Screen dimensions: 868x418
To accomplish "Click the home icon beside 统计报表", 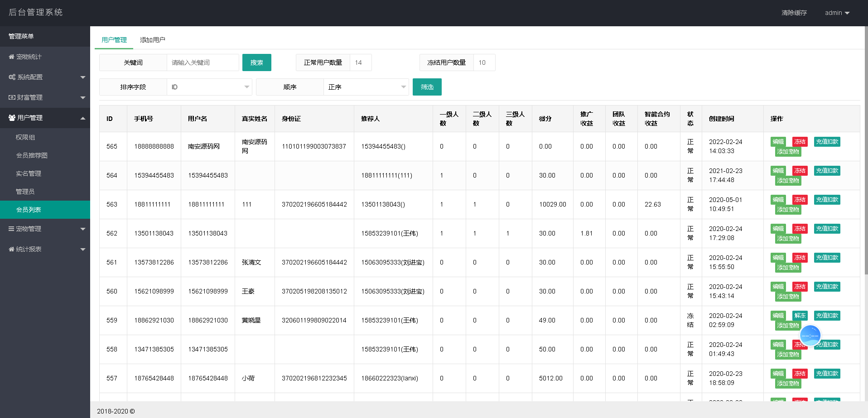I will pyautogui.click(x=11, y=250).
